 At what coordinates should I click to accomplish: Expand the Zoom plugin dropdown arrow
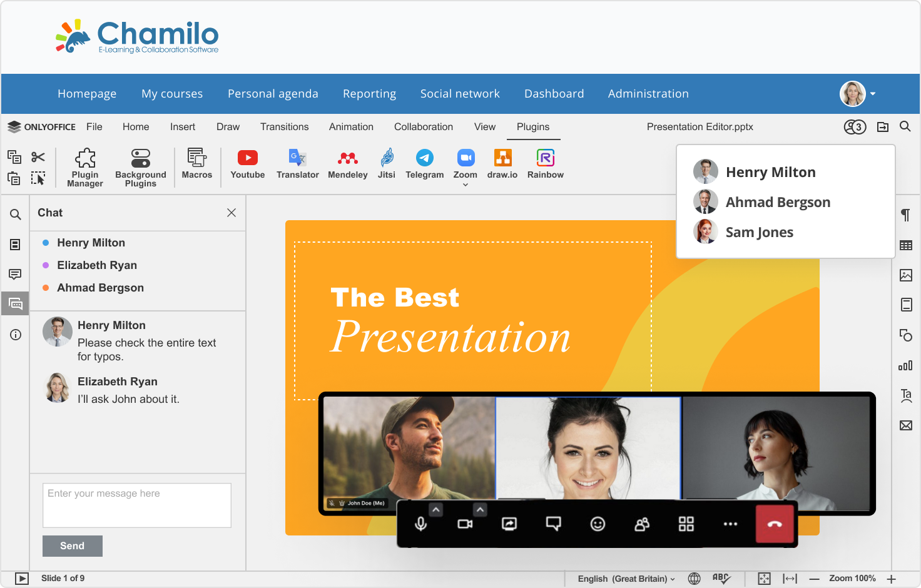tap(466, 185)
